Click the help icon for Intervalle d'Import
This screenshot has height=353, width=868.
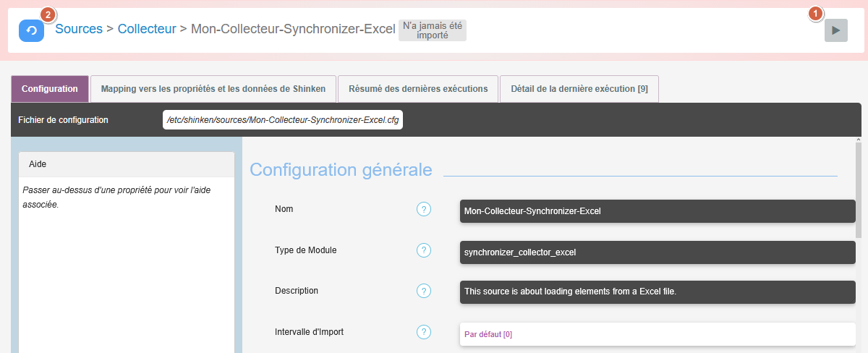click(424, 332)
